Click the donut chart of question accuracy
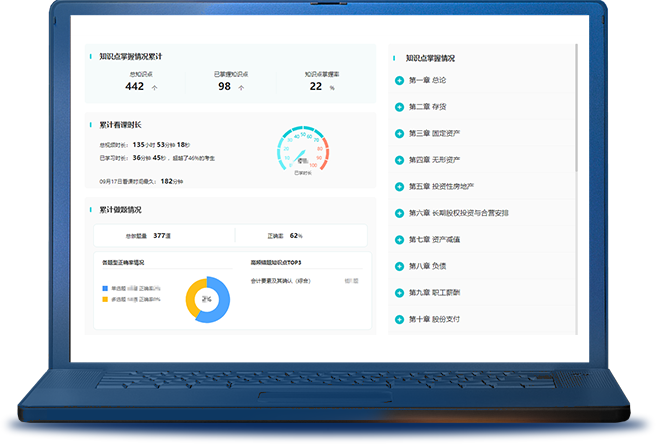This screenshot has width=656, height=444. (207, 299)
